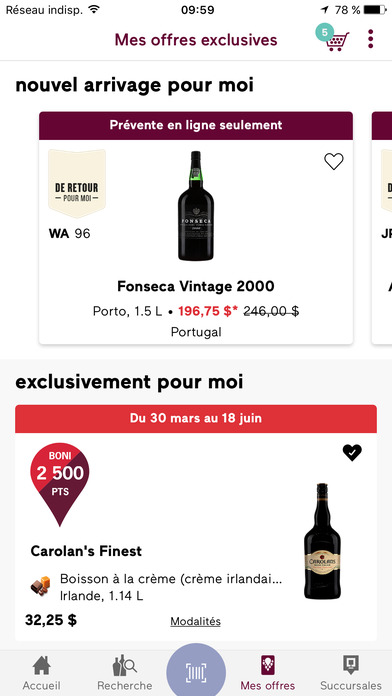Tap the Fonseca bottle image
Image resolution: width=392 pixels, height=696 pixels.
[x=196, y=206]
